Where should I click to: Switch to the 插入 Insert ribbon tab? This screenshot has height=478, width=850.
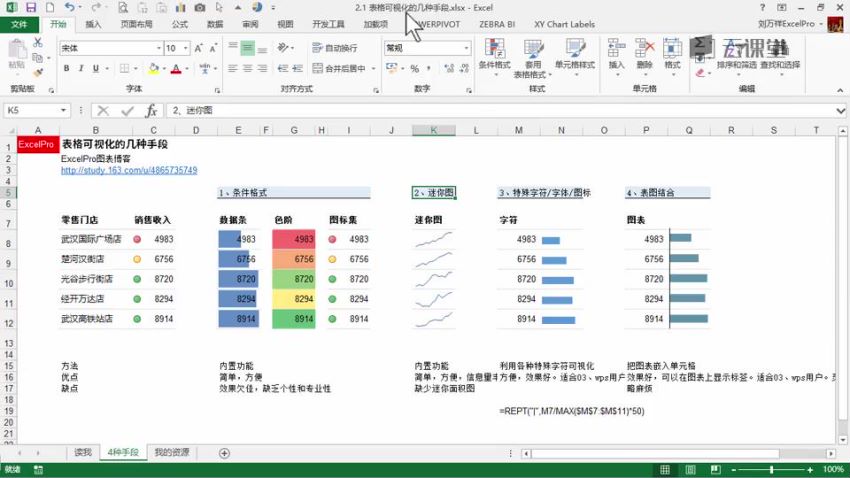[93, 24]
